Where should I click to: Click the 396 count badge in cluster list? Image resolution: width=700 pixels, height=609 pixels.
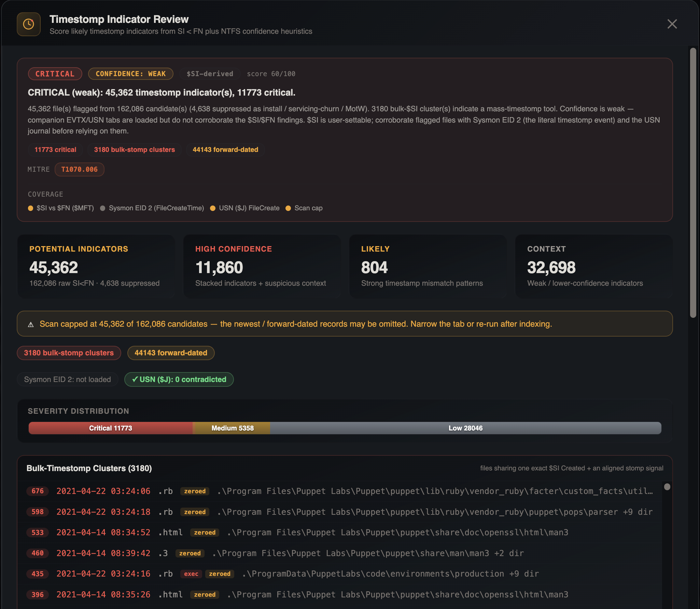[x=38, y=595]
